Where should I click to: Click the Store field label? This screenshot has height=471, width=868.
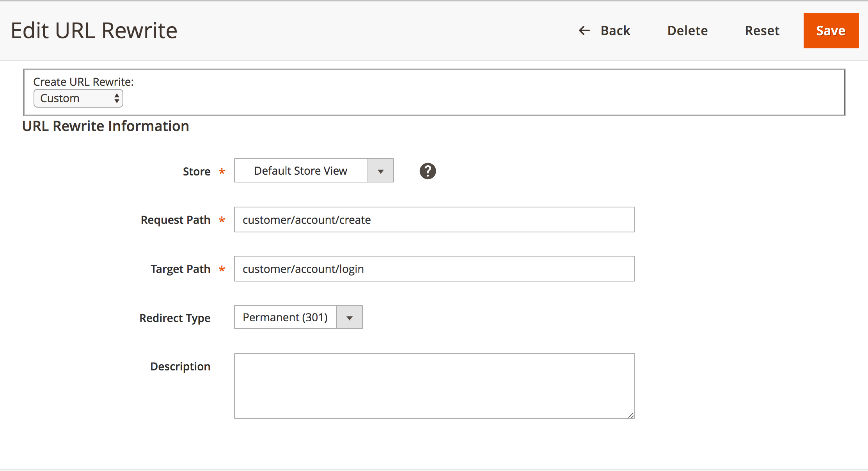[x=197, y=172]
